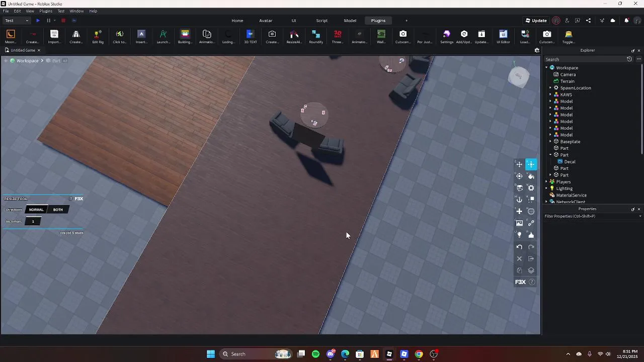Open the Plugins menu
The width and height of the screenshot is (644, 362).
(x=46, y=11)
